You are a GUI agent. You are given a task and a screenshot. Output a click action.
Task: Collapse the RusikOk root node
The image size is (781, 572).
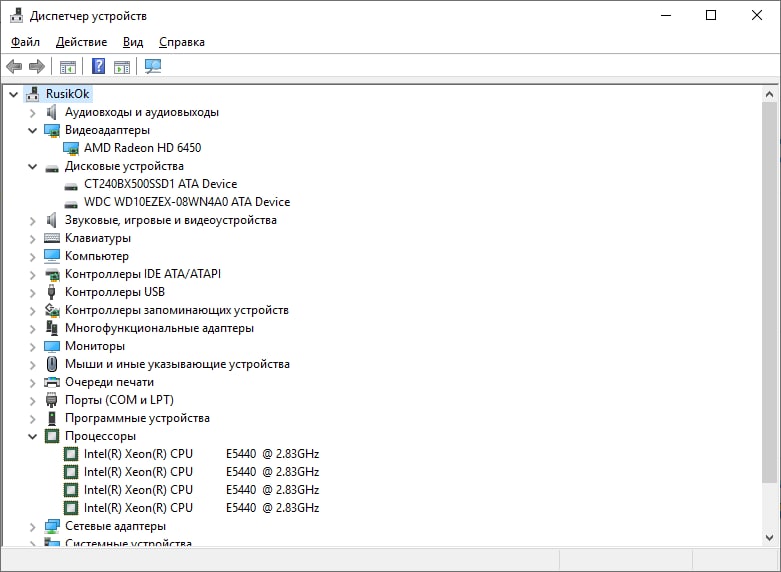click(x=13, y=94)
